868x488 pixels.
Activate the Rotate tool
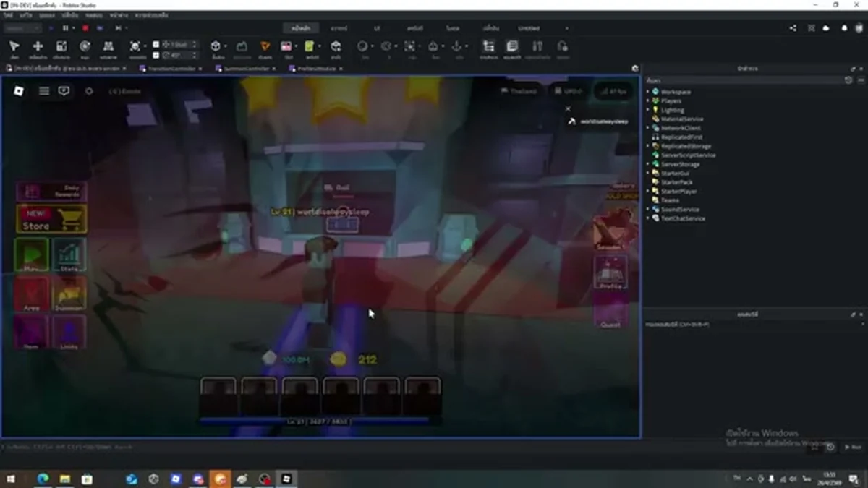[85, 47]
